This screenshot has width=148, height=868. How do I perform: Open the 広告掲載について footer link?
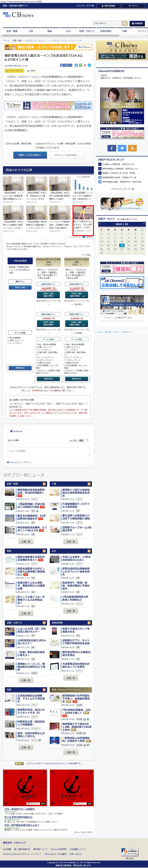[x=77, y=849]
